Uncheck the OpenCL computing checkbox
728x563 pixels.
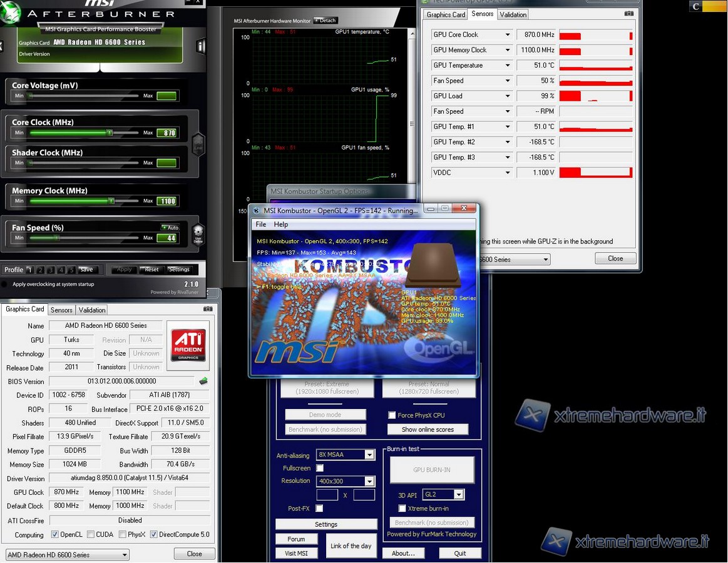coord(55,535)
